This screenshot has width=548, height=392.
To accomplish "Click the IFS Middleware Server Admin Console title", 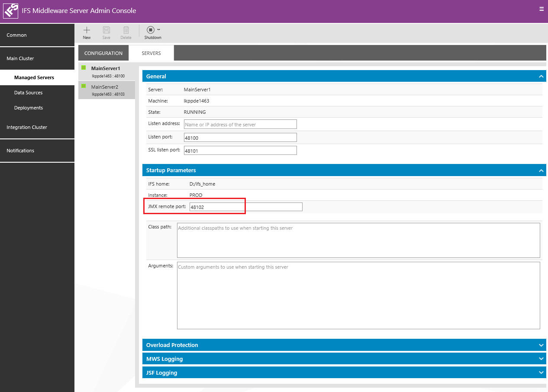I will pyautogui.click(x=79, y=11).
